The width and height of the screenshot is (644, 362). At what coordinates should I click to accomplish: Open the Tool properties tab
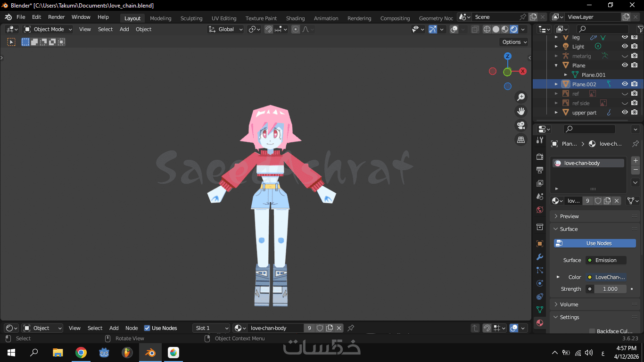[x=540, y=140]
